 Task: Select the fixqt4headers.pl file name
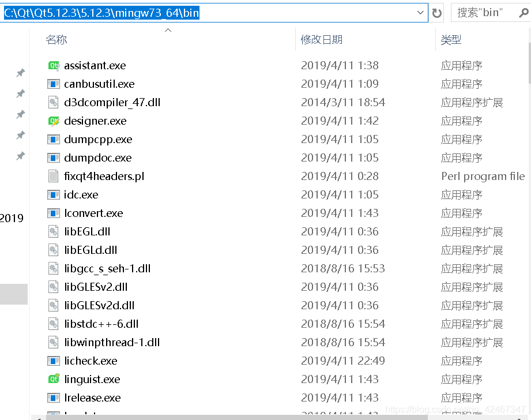tap(104, 177)
